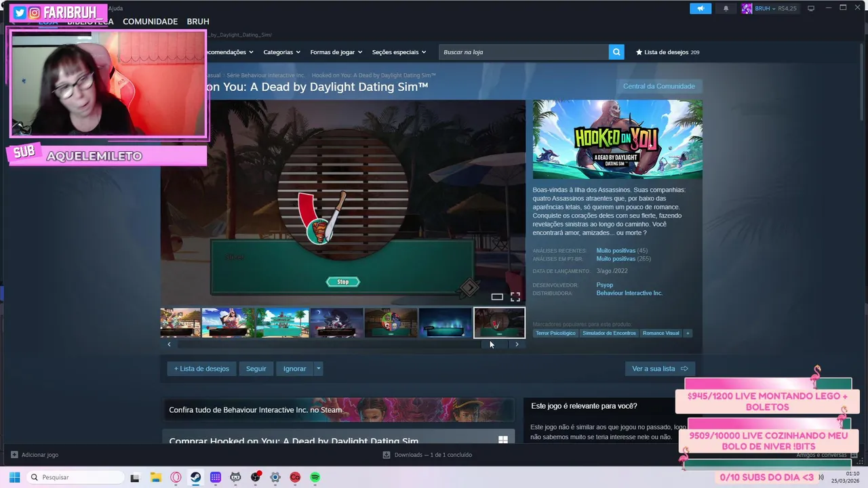Click the Hooked on You header image
The height and width of the screenshot is (488, 868).
618,140
